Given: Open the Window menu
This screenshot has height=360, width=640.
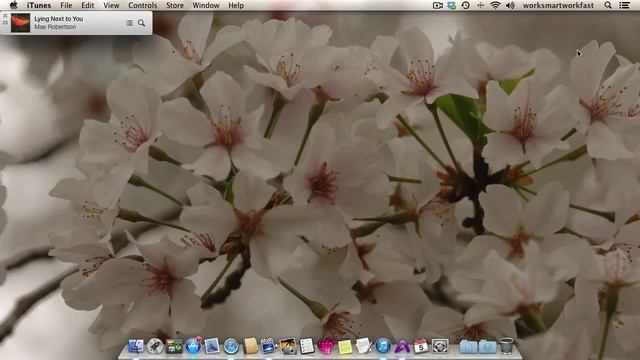Looking at the screenshot, I should click(x=206, y=5).
